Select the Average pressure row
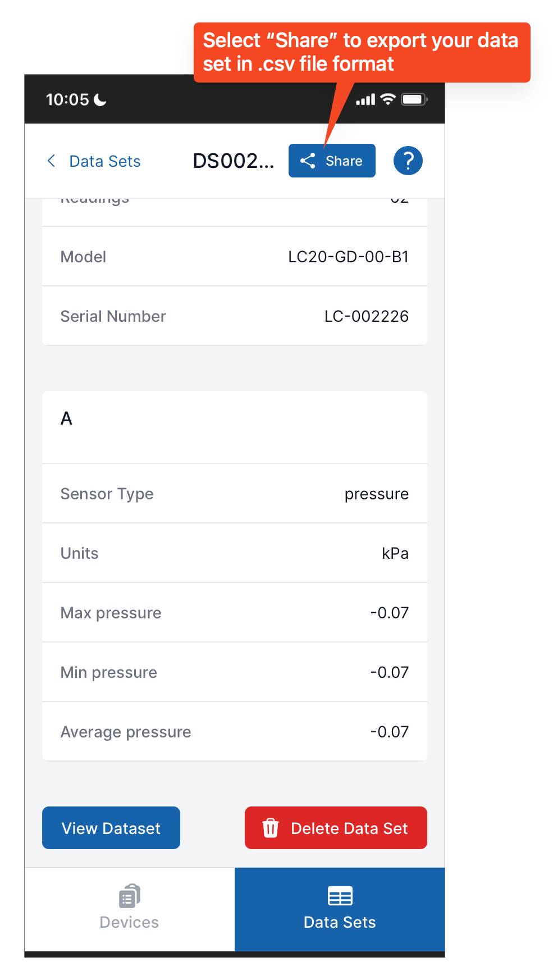Screen dimensions: 553x980 (x=235, y=732)
